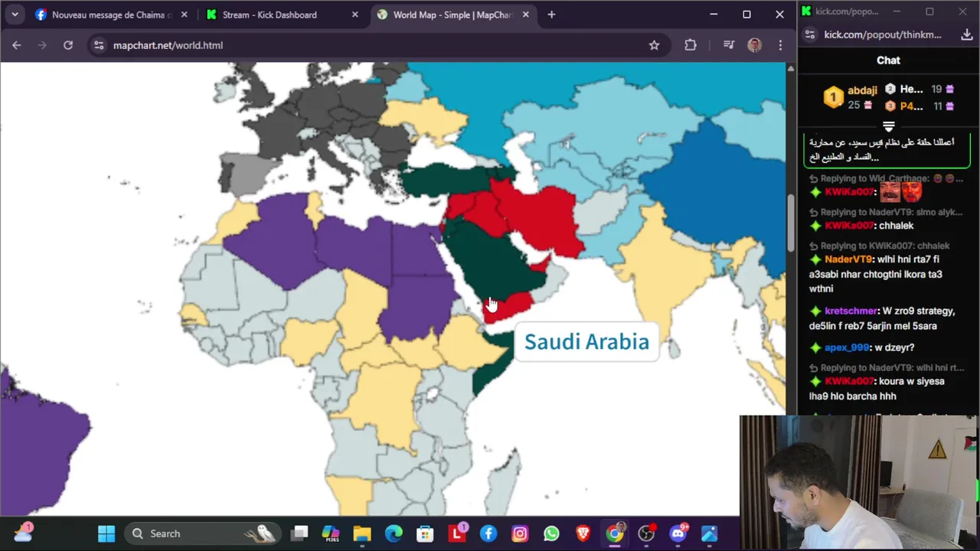The width and height of the screenshot is (980, 551).
Task: Open File Explorer from the taskbar
Action: (x=362, y=533)
